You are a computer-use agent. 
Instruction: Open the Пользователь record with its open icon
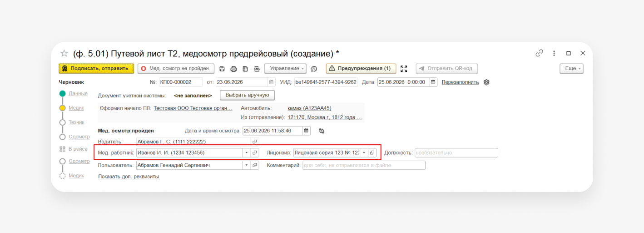pyautogui.click(x=255, y=165)
